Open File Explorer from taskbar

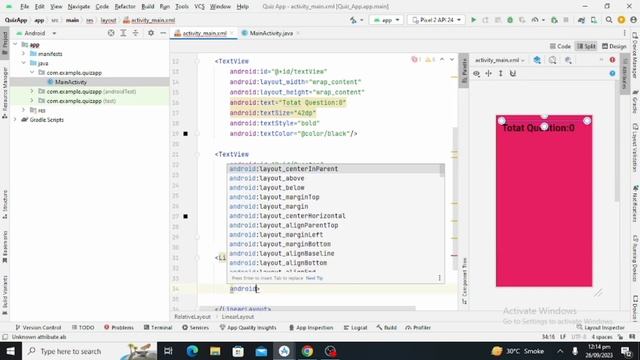click(215, 351)
